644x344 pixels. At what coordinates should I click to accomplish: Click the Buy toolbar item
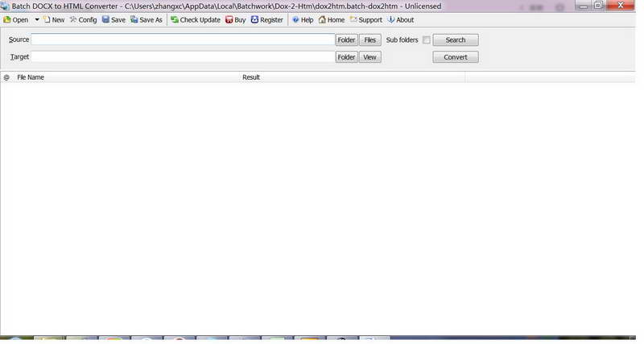pyautogui.click(x=236, y=19)
